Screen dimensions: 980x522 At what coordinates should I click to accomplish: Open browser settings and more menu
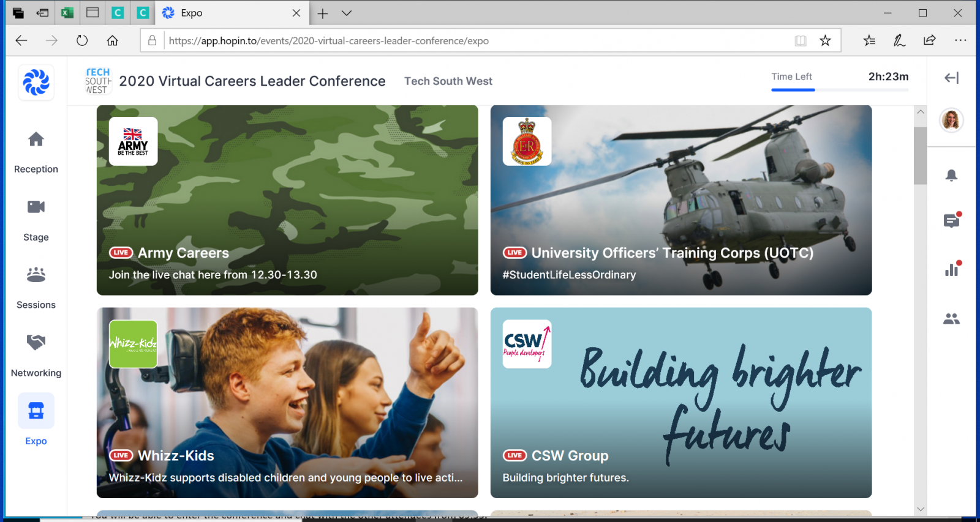[x=960, y=40]
